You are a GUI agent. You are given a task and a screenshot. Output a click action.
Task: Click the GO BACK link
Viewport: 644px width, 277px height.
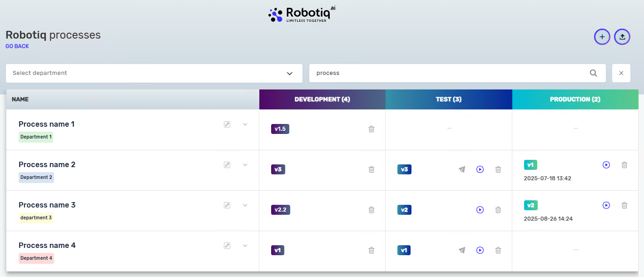point(17,46)
